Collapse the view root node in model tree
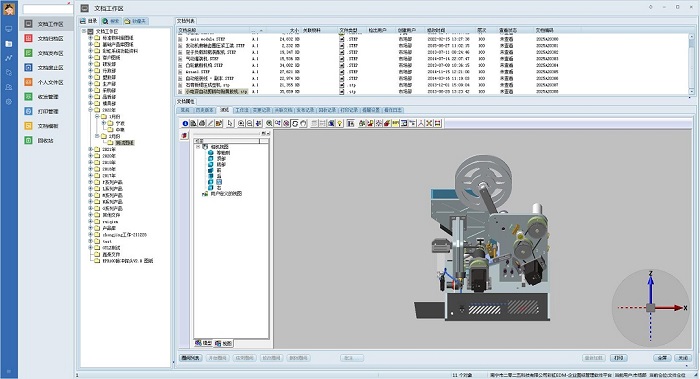The height and width of the screenshot is (379, 700). 198,146
